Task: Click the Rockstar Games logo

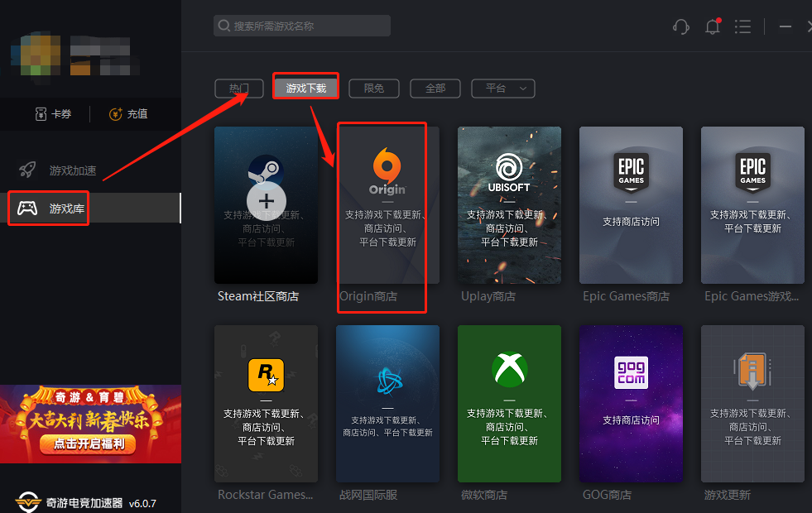Action: 267,376
